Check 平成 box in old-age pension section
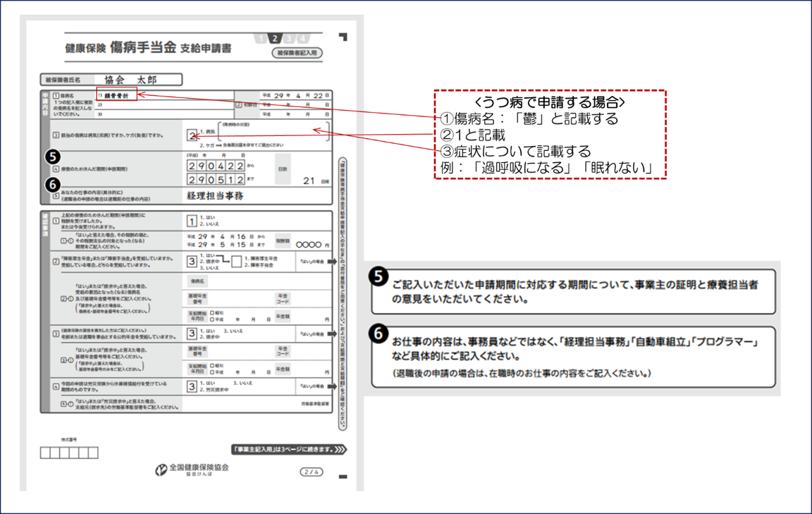Image resolution: width=812 pixels, height=514 pixels. [213, 371]
